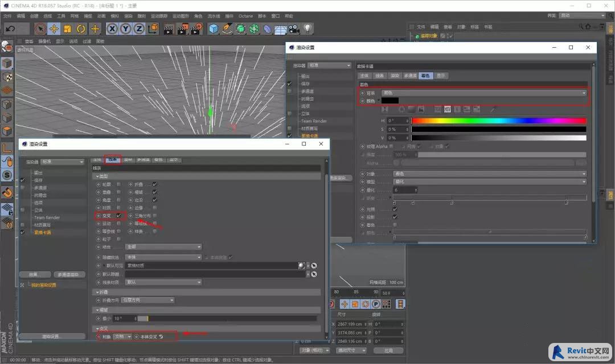Toggle the Save (保存) checkbox in small render settings
The image size is (615, 364).
(23, 180)
